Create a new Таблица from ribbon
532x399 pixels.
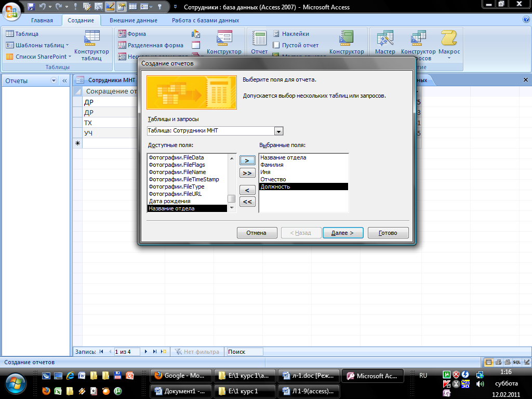[x=22, y=34]
